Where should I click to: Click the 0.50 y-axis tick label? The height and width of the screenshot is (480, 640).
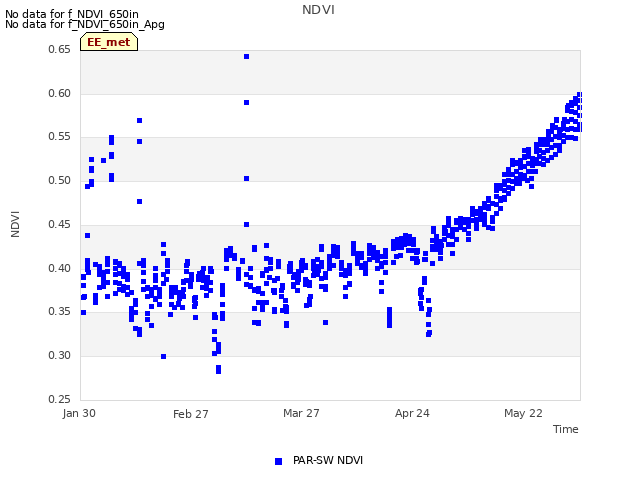click(60, 180)
